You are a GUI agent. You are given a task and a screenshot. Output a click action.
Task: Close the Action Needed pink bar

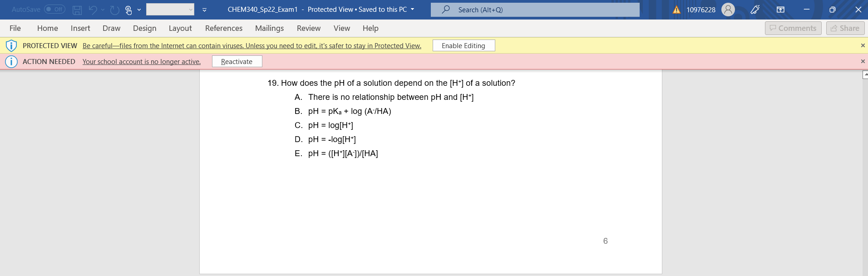(863, 61)
